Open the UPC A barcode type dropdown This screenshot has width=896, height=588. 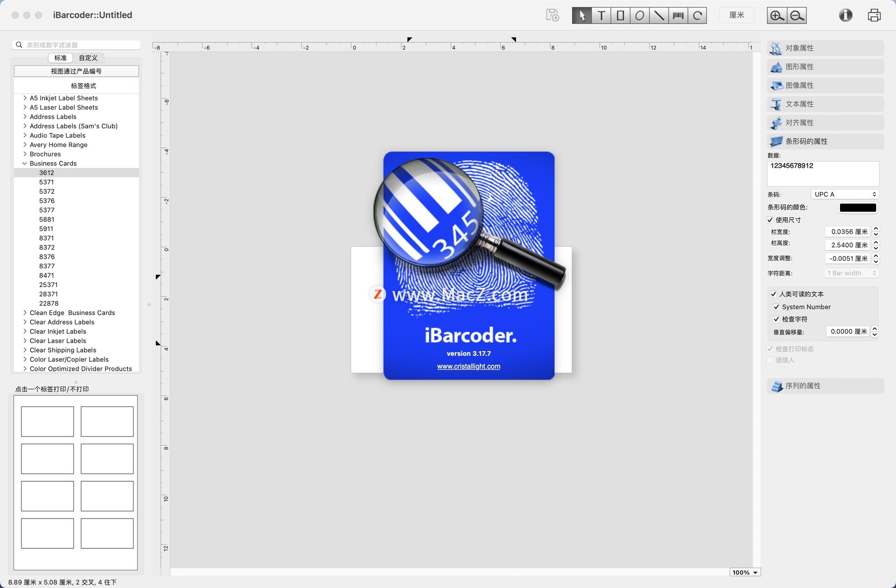pos(845,194)
